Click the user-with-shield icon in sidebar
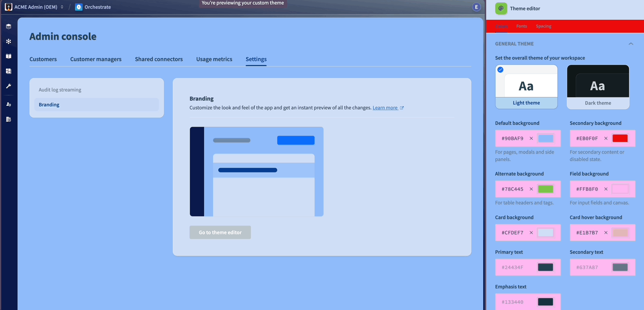The width and height of the screenshot is (644, 310). [9, 104]
